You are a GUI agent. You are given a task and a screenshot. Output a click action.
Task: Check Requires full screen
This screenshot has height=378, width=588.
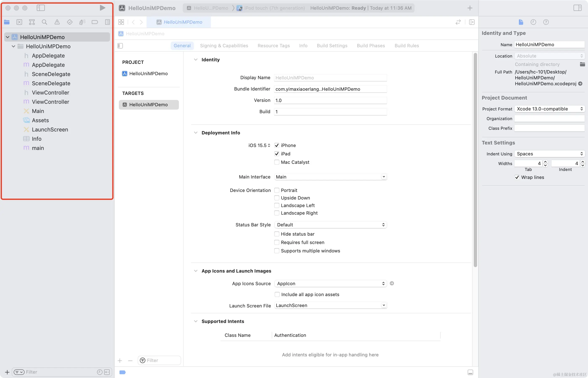[277, 242]
